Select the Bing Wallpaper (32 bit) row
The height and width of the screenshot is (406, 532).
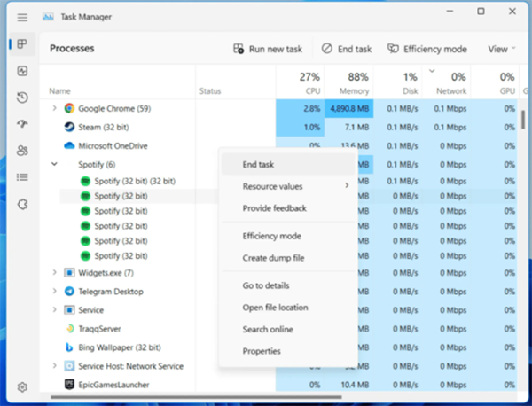point(278,347)
